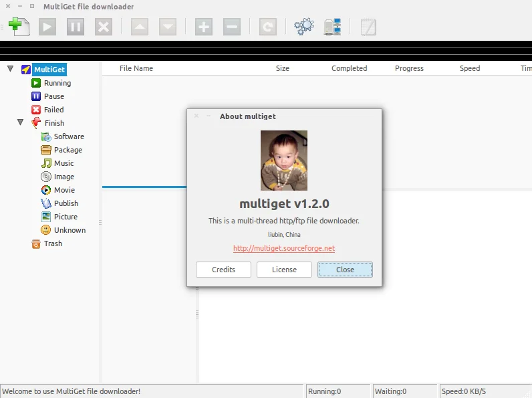Click the increase threads plus button
The width and height of the screenshot is (532, 398).
pyautogui.click(x=204, y=27)
